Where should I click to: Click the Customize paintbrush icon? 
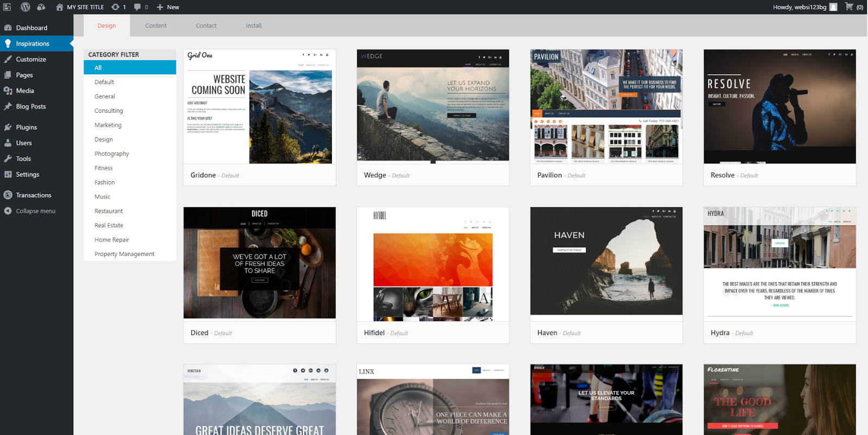click(x=8, y=59)
